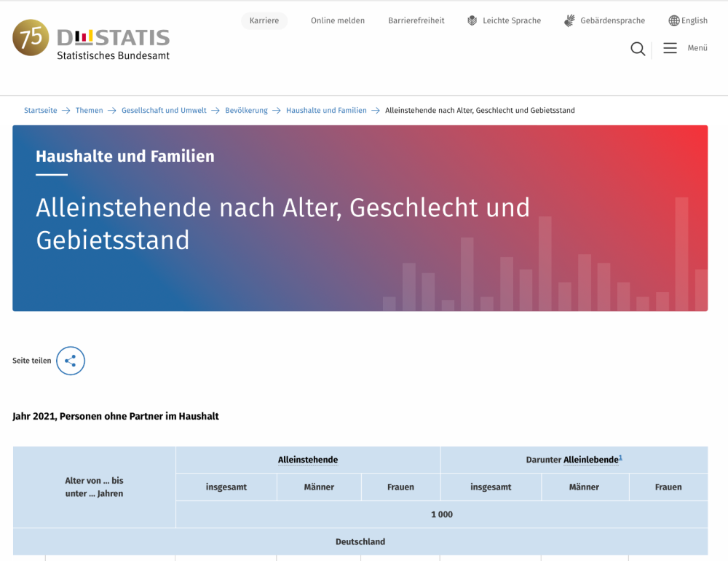The height and width of the screenshot is (561, 728).
Task: Click the Alleinlebende footnote 1 link
Action: 620,457
